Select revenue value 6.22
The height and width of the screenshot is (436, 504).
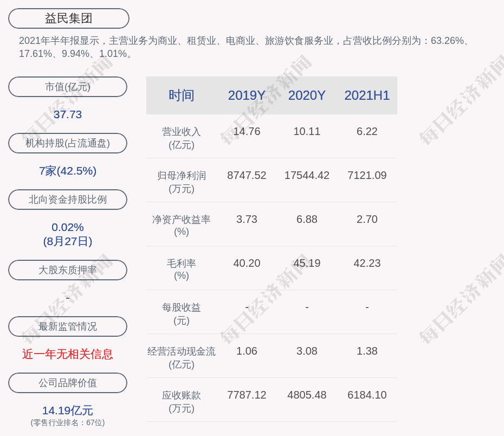pyautogui.click(x=367, y=132)
